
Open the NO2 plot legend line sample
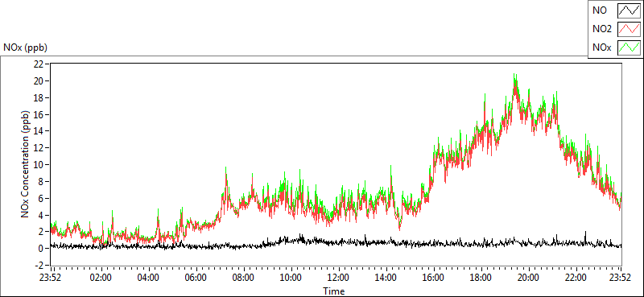coord(629,29)
